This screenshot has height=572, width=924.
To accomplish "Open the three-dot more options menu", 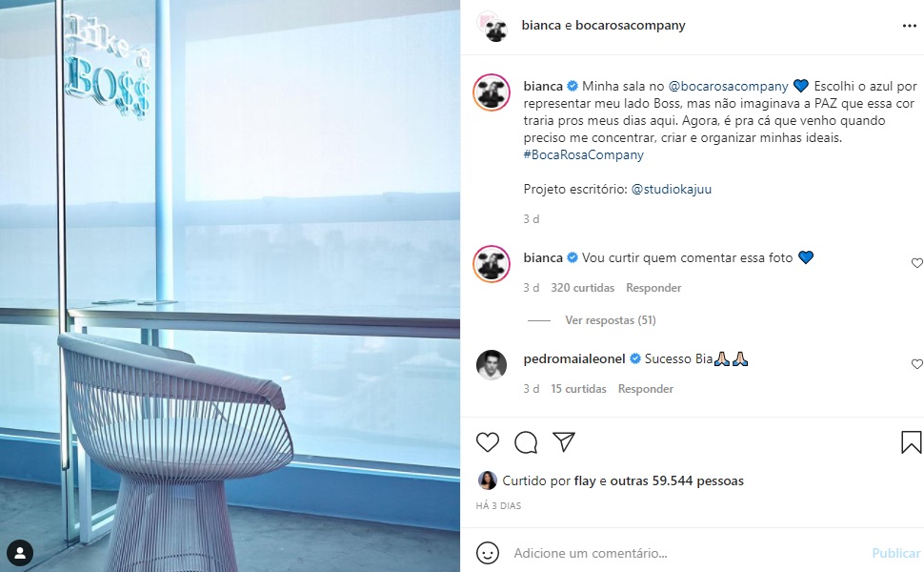I will click(910, 26).
